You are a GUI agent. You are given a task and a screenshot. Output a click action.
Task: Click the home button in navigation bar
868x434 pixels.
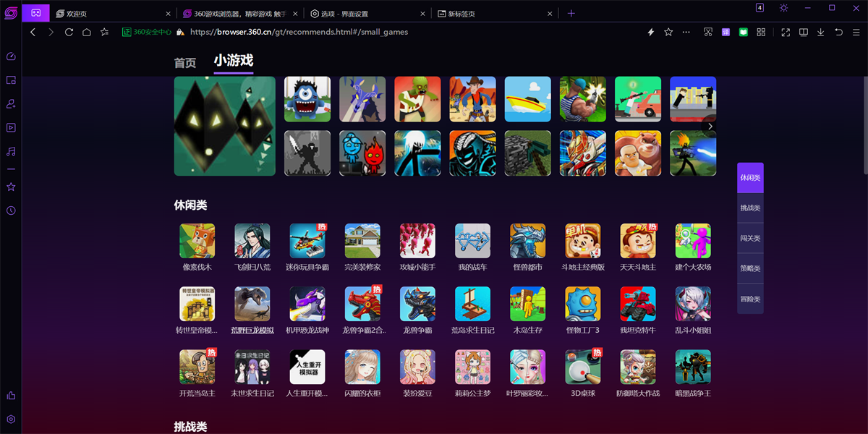pyautogui.click(x=87, y=33)
